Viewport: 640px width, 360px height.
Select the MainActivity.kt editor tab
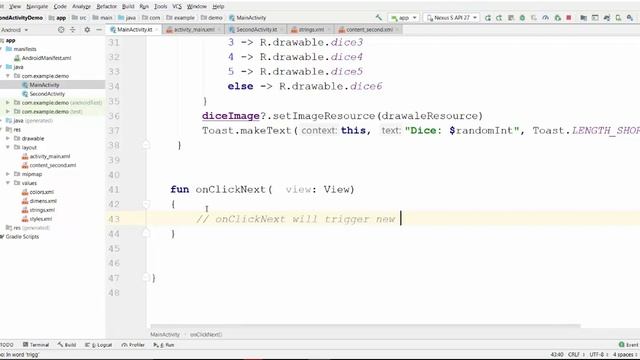pyautogui.click(x=133, y=30)
